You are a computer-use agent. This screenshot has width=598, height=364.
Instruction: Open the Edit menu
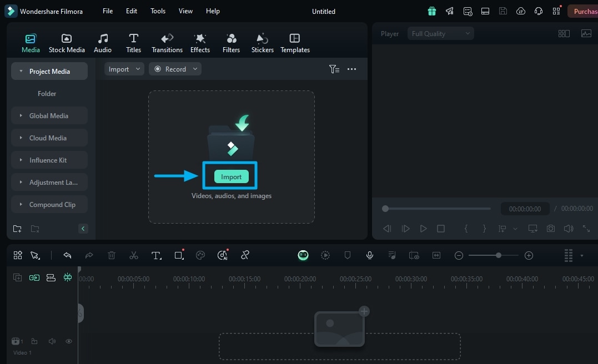pyautogui.click(x=131, y=11)
